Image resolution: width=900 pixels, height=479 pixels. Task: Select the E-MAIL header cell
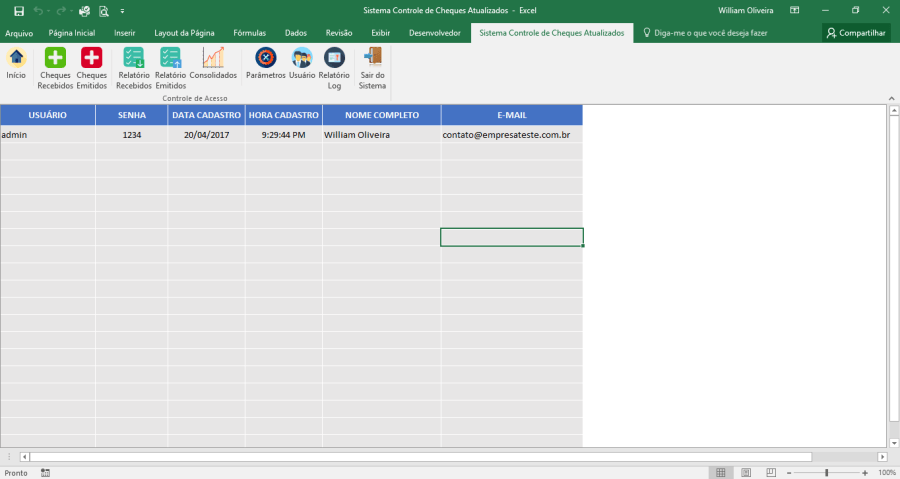click(x=512, y=115)
